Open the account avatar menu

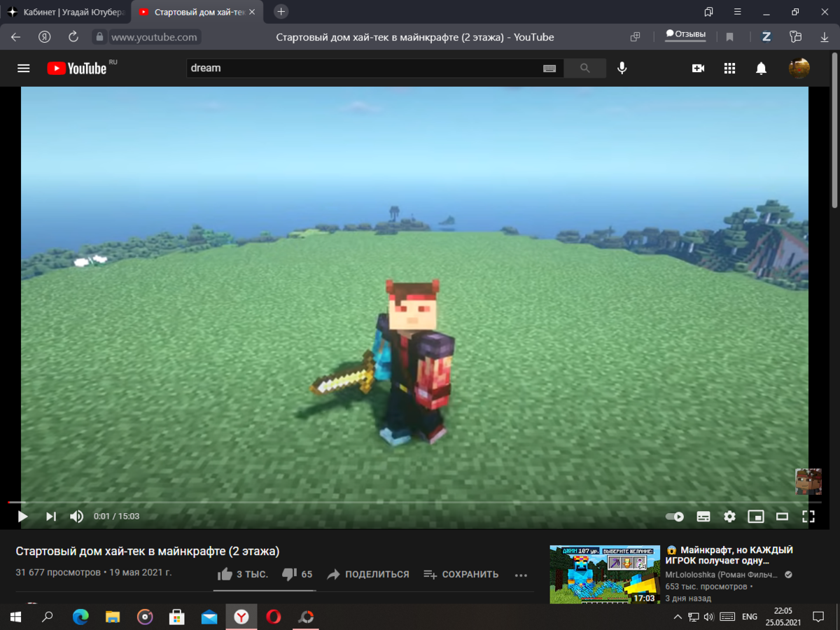pyautogui.click(x=799, y=68)
